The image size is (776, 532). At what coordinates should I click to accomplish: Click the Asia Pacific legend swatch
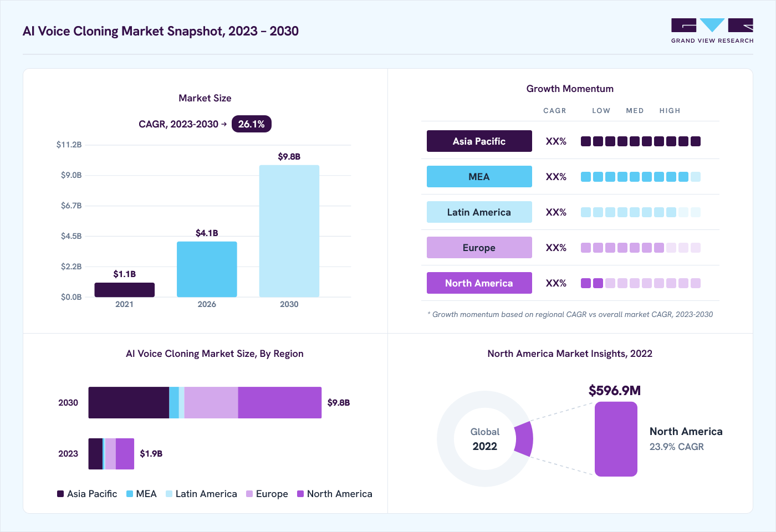[60, 494]
